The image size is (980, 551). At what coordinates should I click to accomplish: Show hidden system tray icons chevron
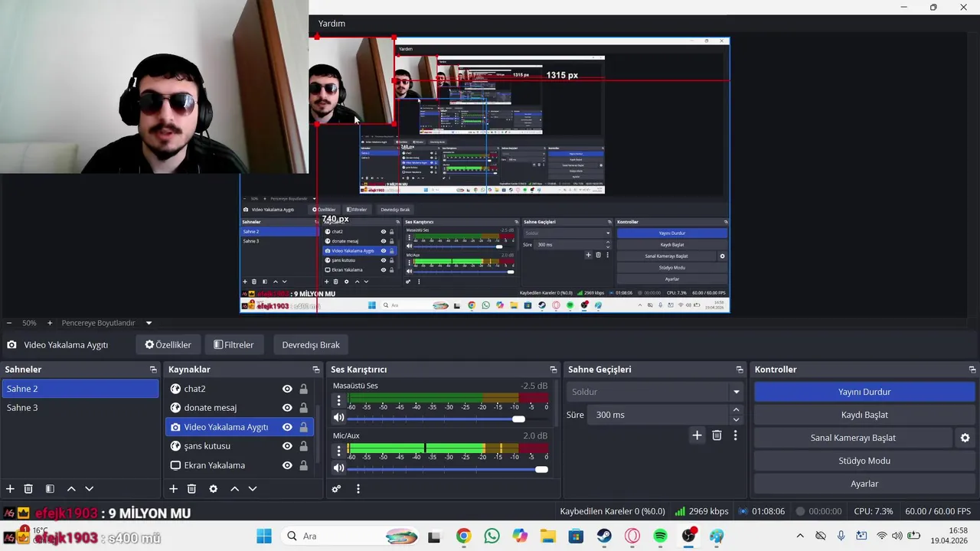(800, 536)
